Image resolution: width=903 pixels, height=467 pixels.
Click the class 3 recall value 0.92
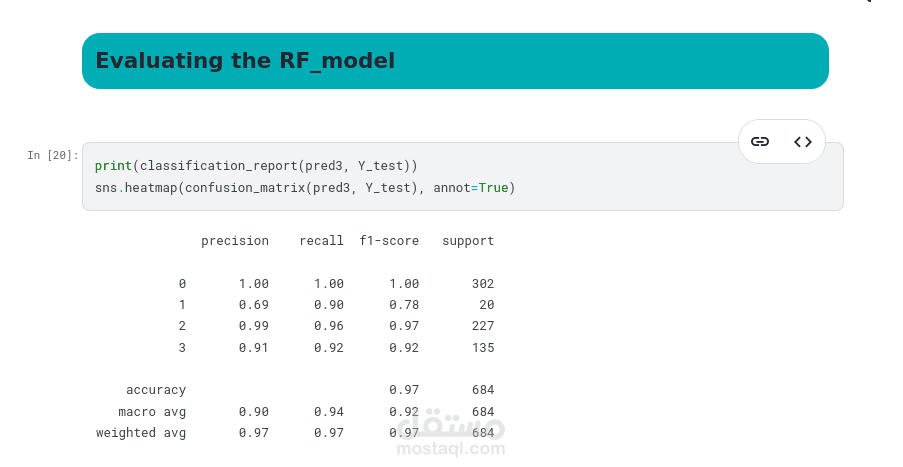329,348
